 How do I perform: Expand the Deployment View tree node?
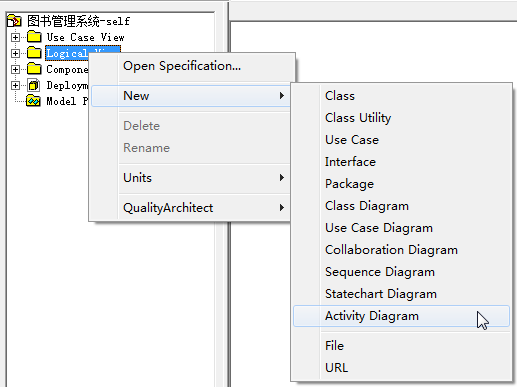(x=15, y=85)
